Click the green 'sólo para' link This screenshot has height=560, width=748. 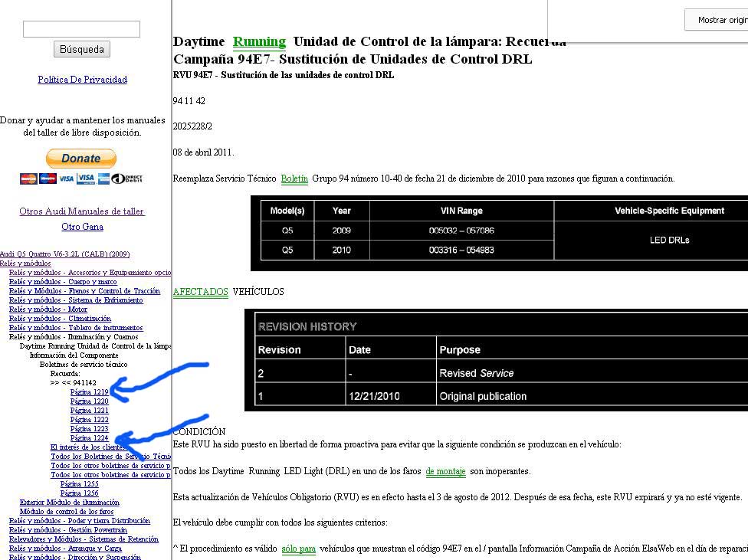[299, 549]
